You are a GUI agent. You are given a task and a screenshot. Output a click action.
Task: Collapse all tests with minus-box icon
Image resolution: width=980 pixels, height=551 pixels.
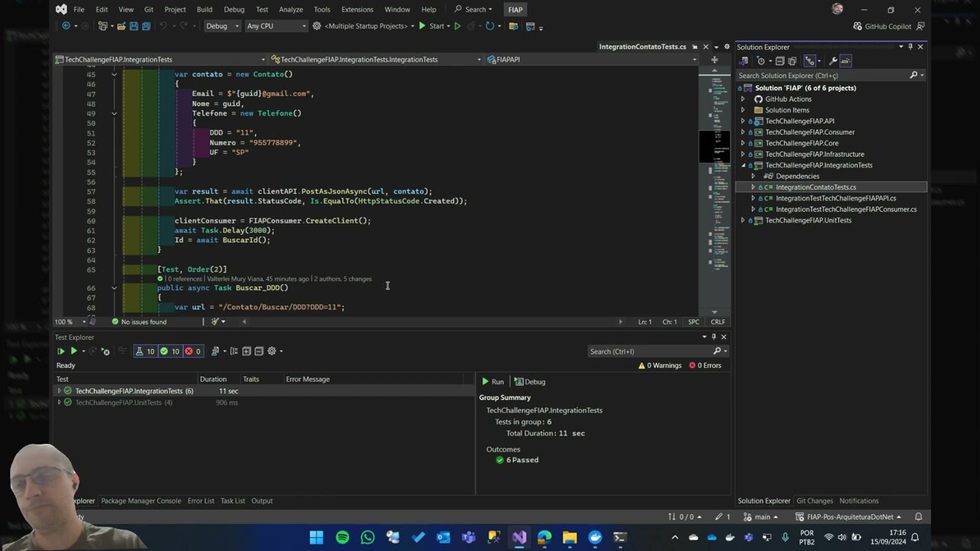pos(259,351)
